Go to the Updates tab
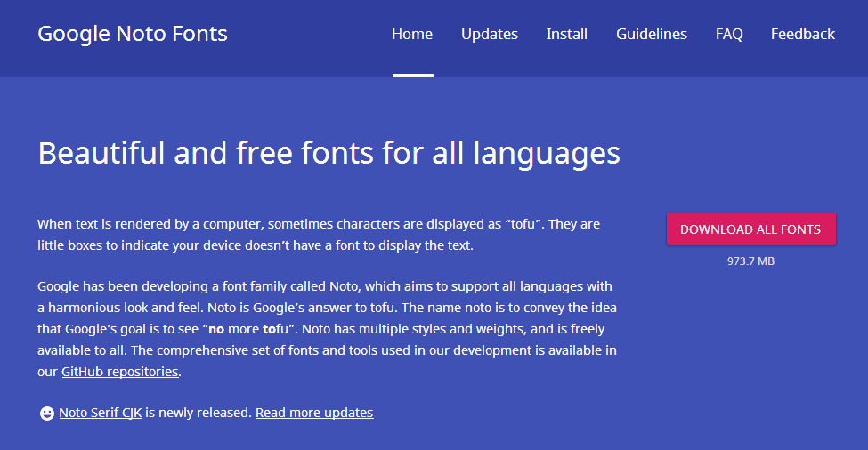 (490, 35)
